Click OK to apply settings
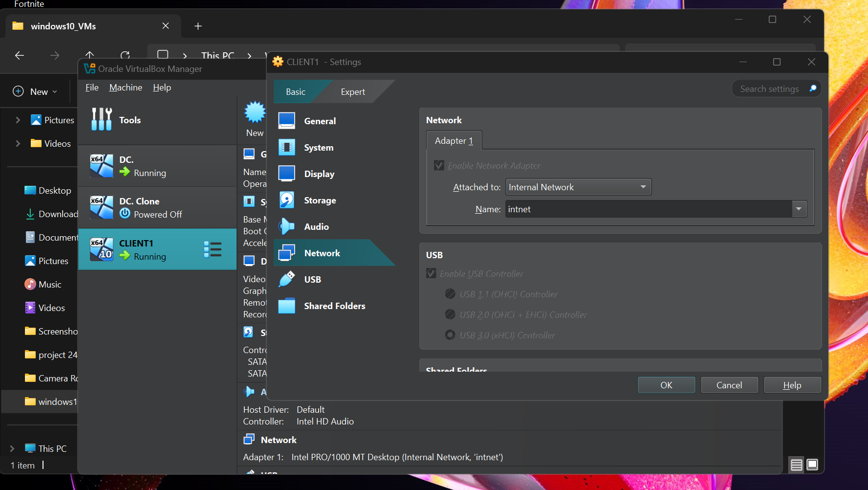Image resolution: width=868 pixels, height=490 pixels. point(666,385)
